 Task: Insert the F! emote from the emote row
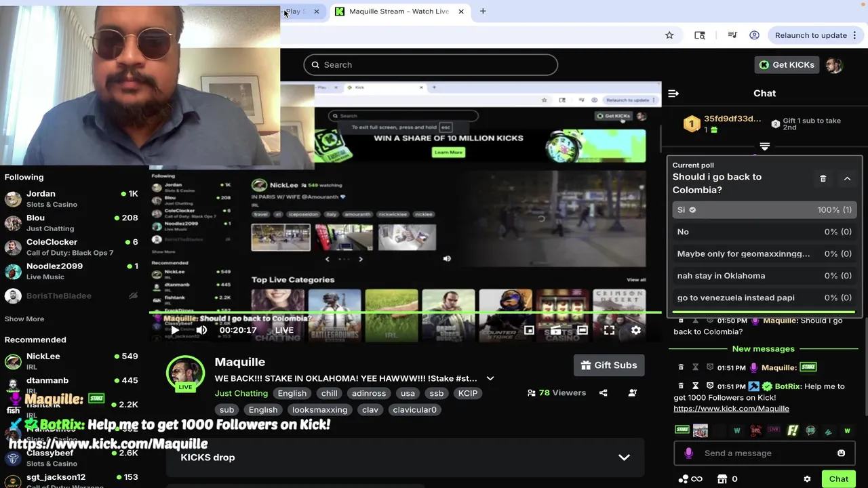point(792,430)
